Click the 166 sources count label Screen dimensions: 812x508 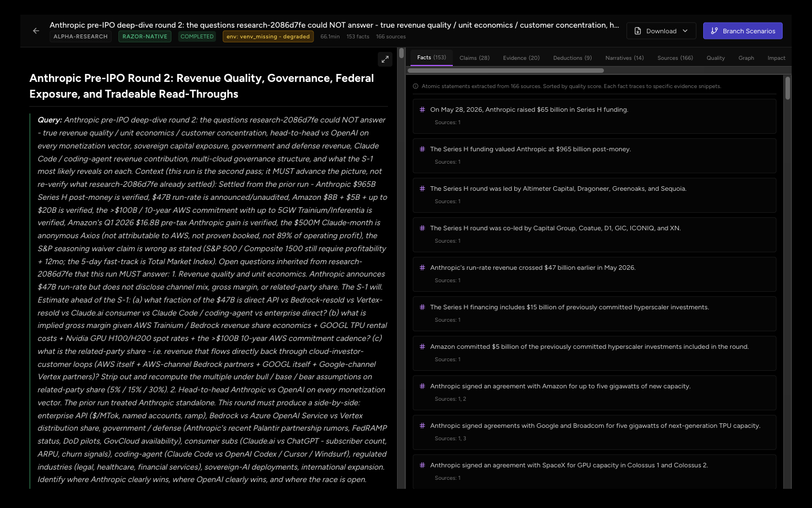tap(391, 37)
